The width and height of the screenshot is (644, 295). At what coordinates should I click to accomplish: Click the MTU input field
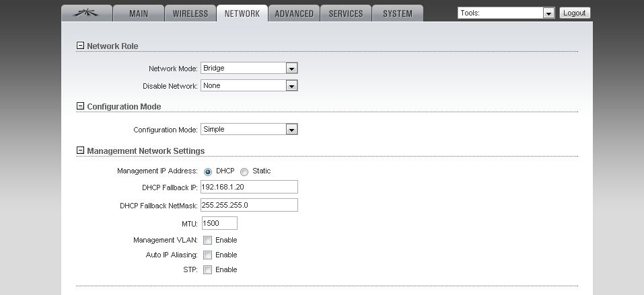[219, 223]
